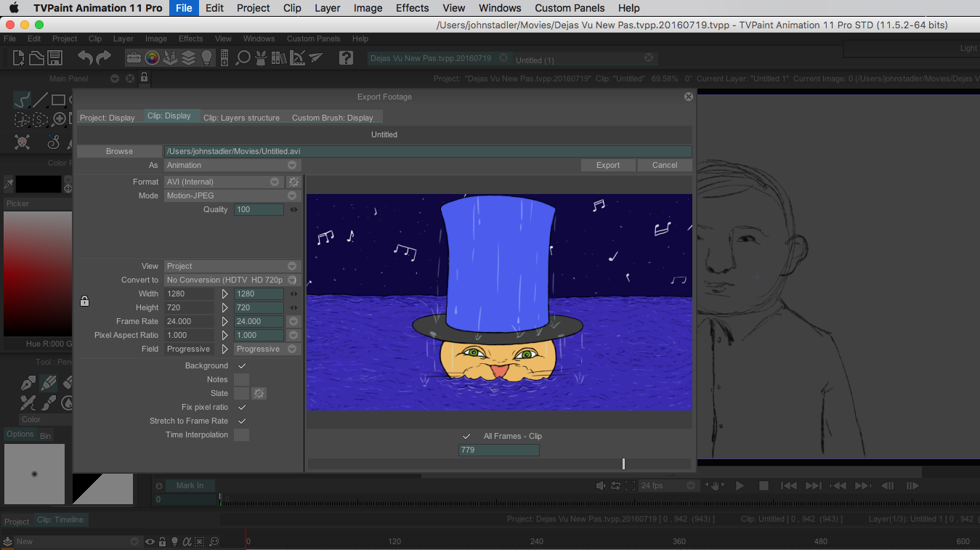This screenshot has width=980, height=550.
Task: Click the Quality value field
Action: [x=259, y=209]
